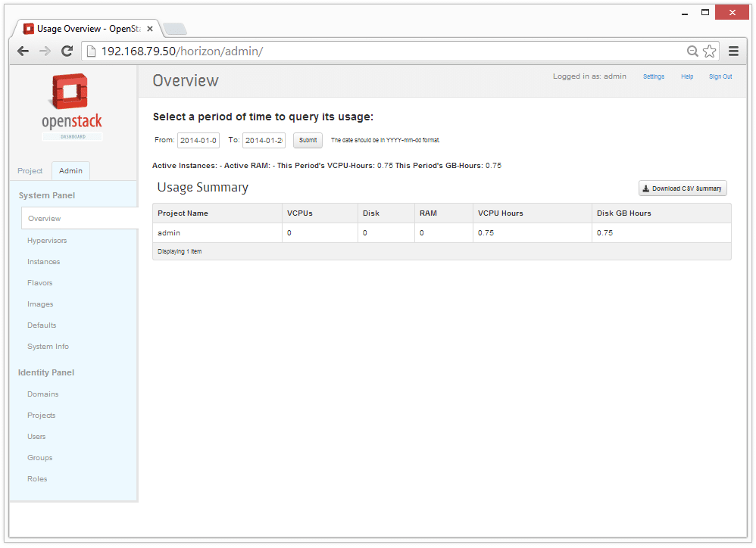Image resolution: width=756 pixels, height=548 pixels.
Task: Bookmark the page with the star icon
Action: pyautogui.click(x=710, y=51)
